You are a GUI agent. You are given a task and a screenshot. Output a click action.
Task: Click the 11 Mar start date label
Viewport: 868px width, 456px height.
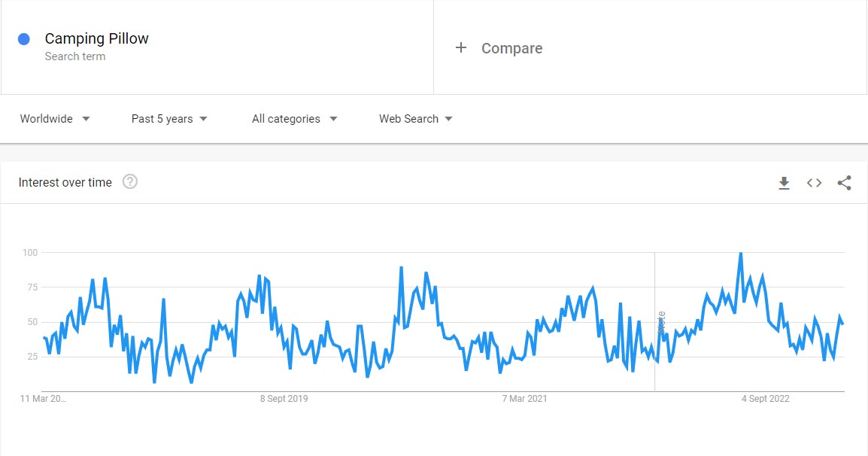coord(44,399)
